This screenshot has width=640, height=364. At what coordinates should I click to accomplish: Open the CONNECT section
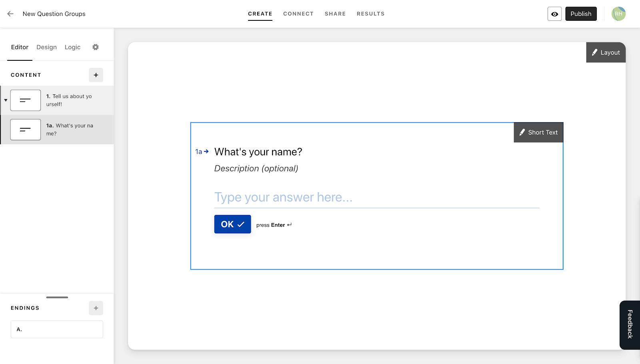(298, 14)
